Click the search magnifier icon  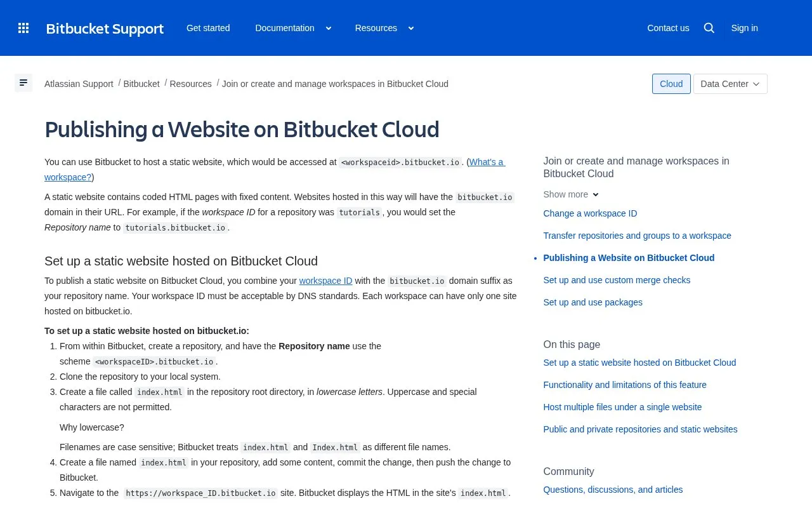pos(709,28)
